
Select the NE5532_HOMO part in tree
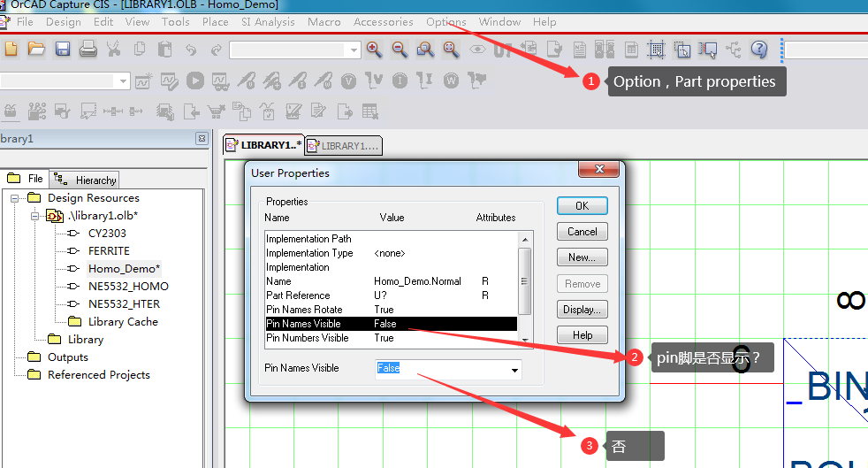coord(128,287)
